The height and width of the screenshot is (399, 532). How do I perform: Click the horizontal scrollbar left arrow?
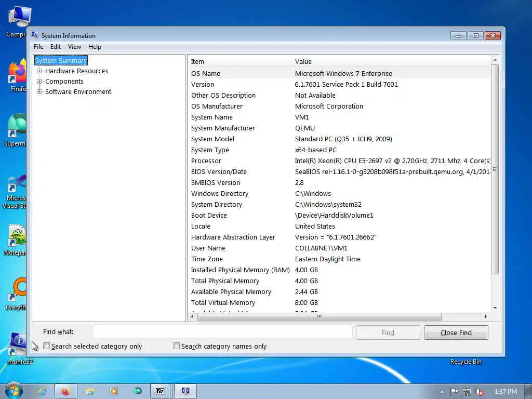192,316
